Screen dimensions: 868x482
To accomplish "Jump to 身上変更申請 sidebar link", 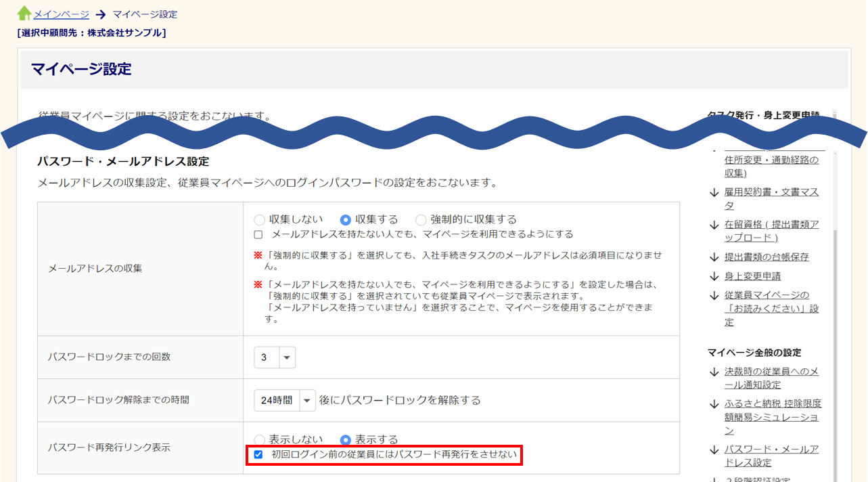I will [752, 276].
